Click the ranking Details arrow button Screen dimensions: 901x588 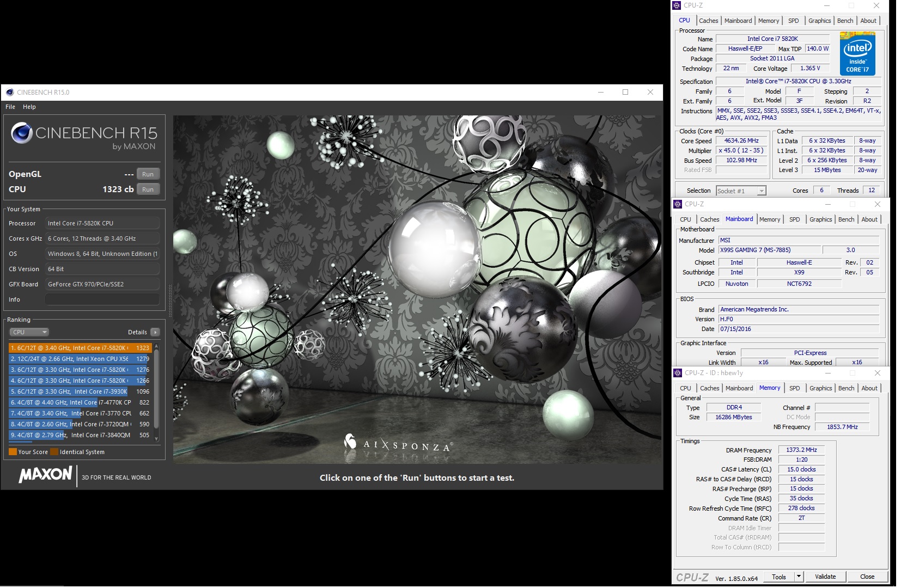pyautogui.click(x=155, y=332)
